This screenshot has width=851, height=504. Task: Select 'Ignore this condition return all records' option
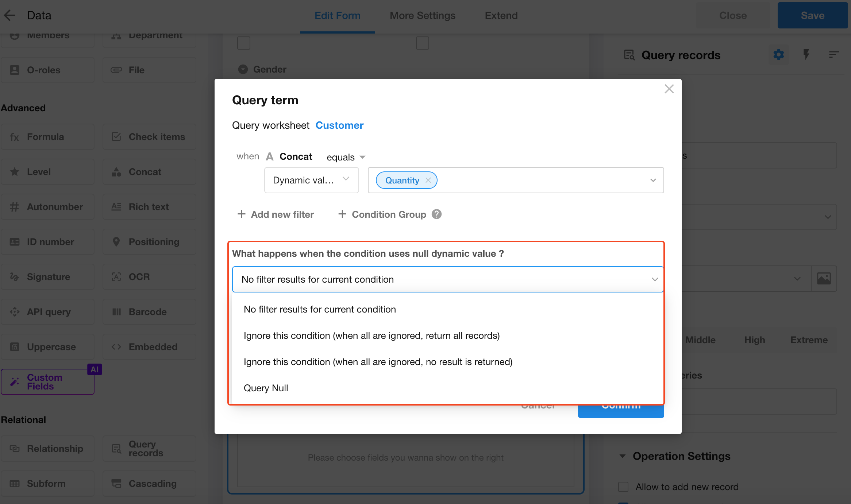372,336
